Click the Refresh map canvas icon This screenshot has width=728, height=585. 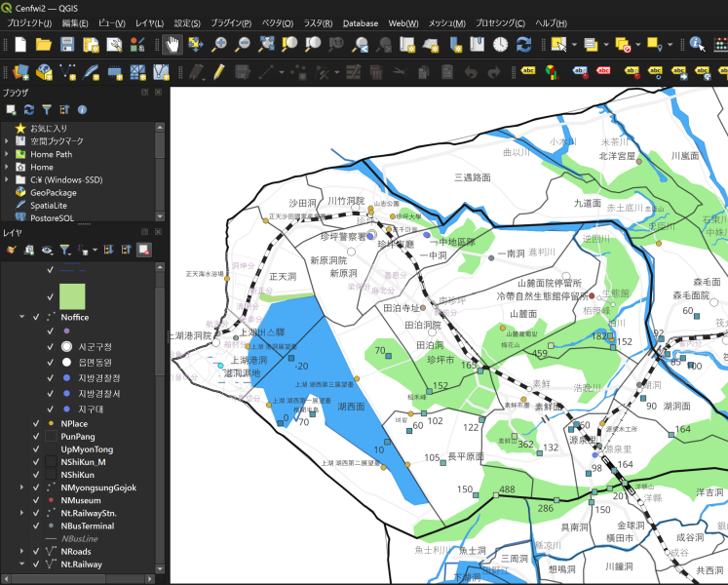523,45
